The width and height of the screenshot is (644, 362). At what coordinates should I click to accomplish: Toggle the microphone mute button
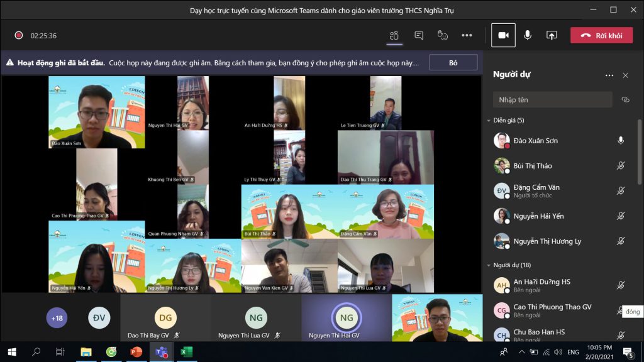(528, 36)
